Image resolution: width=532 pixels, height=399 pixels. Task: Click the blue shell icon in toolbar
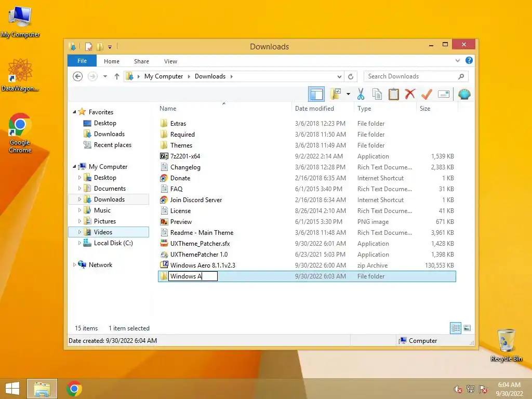pos(464,94)
